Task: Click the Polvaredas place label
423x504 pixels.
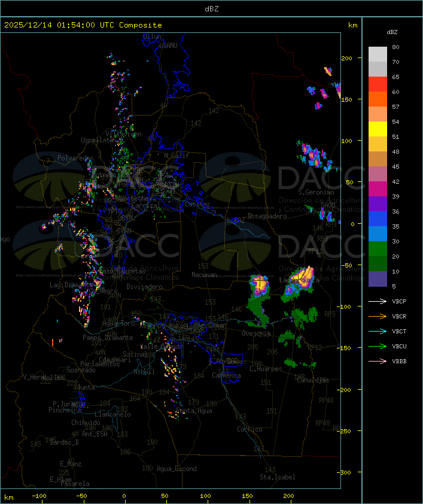Action: click(x=75, y=158)
